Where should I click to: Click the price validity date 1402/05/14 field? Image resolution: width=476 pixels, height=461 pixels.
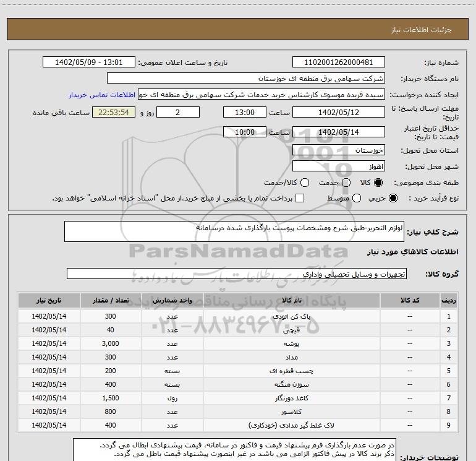point(338,132)
